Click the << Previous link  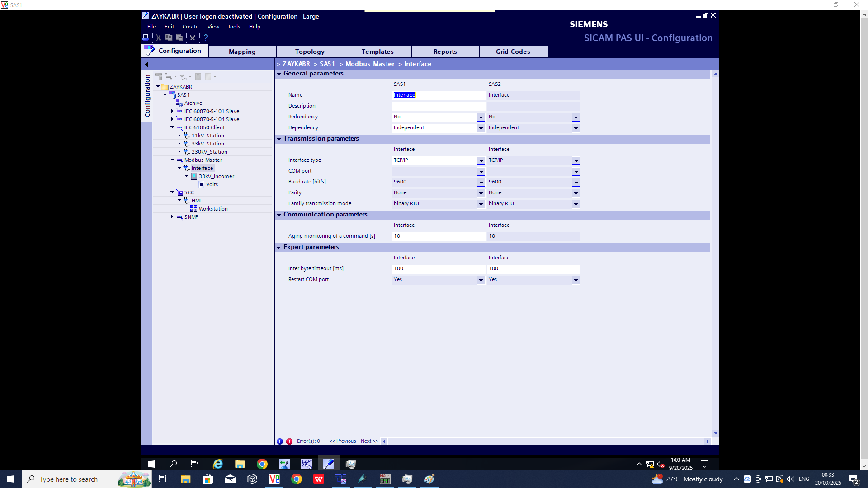[343, 441]
